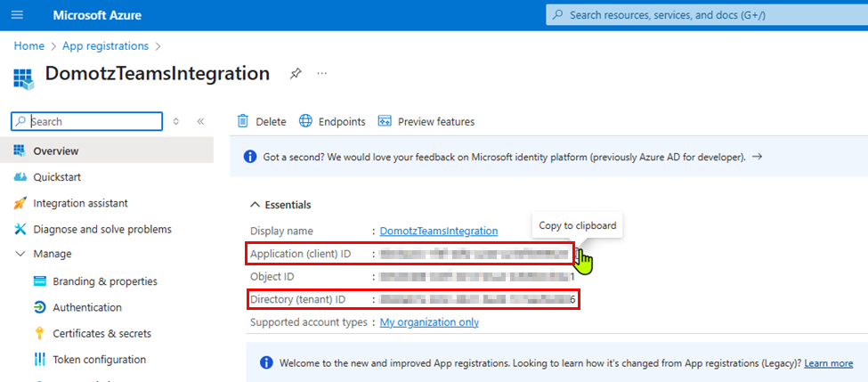
Task: Open the ellipsis more options menu
Action: pos(322,73)
